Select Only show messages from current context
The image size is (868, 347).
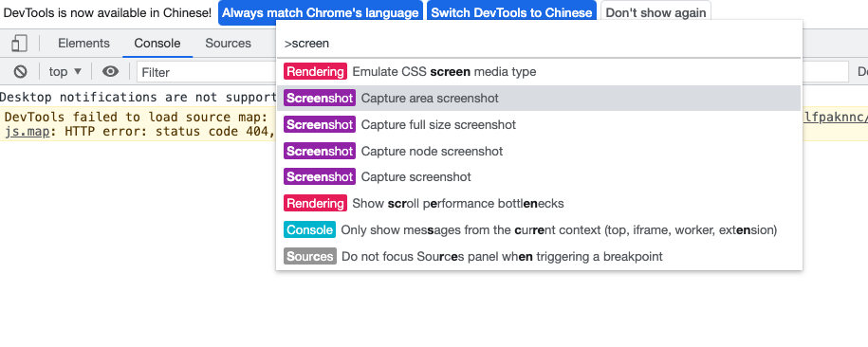538,229
